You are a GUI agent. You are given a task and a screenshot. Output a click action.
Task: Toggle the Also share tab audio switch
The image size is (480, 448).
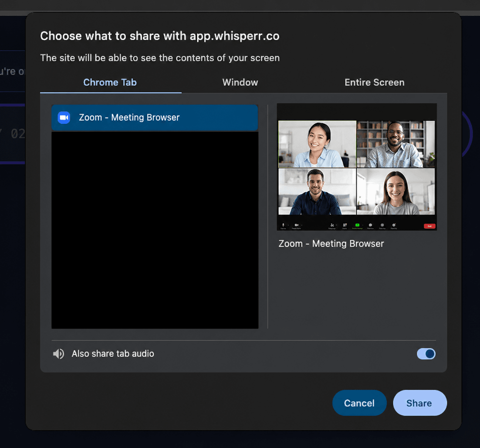[x=426, y=354]
